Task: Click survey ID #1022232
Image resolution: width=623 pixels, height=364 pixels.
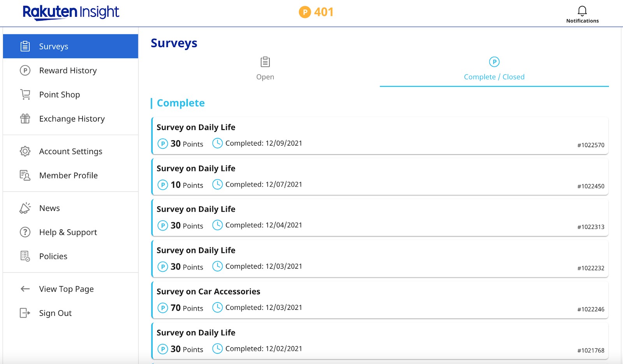Action: click(x=591, y=268)
